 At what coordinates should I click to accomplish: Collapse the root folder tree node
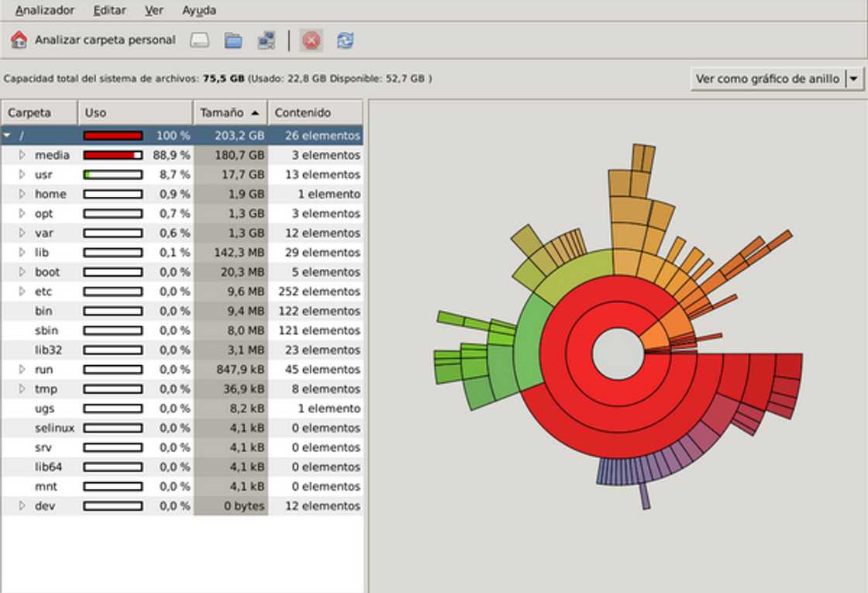pos(8,136)
